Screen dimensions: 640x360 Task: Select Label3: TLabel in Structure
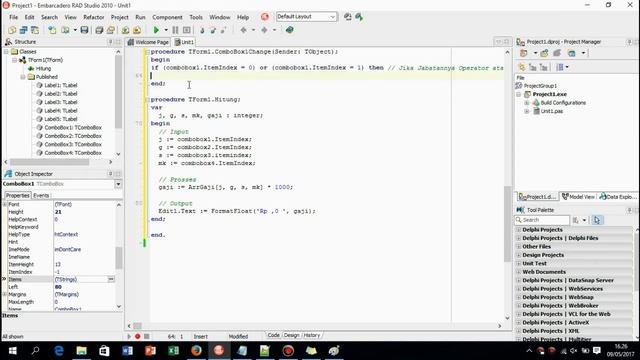click(x=61, y=102)
